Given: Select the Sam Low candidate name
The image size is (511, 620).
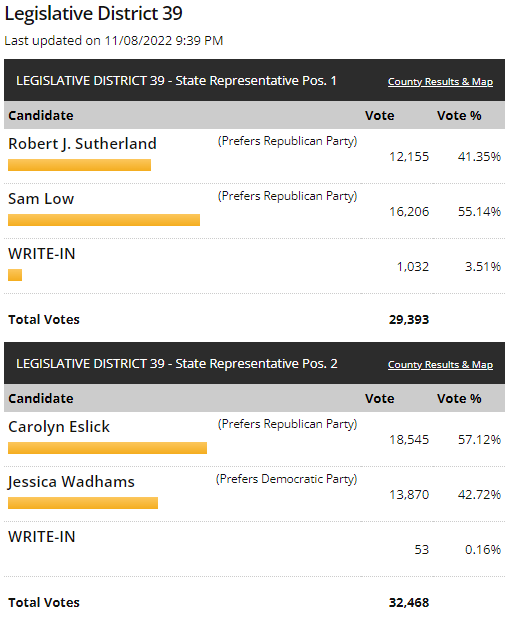Looking at the screenshot, I should 41,198.
